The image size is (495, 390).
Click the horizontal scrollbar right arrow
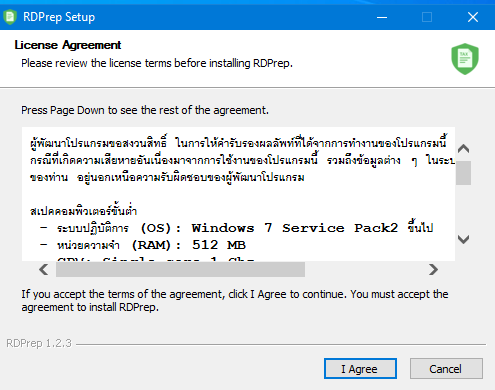click(433, 269)
